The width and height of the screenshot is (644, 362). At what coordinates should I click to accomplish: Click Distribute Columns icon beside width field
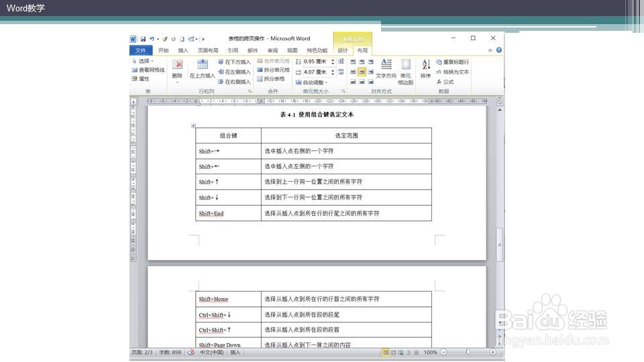tap(341, 72)
